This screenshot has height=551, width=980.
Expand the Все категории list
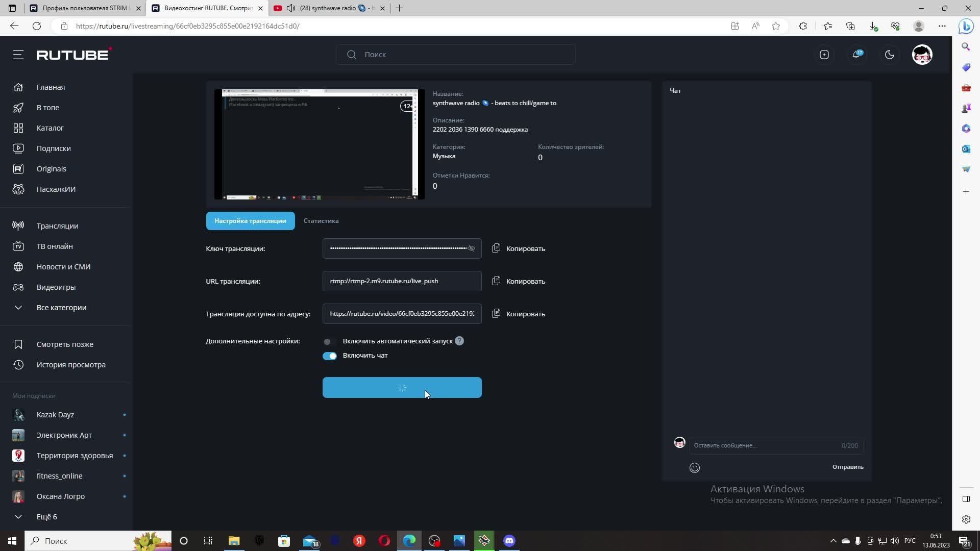point(61,308)
